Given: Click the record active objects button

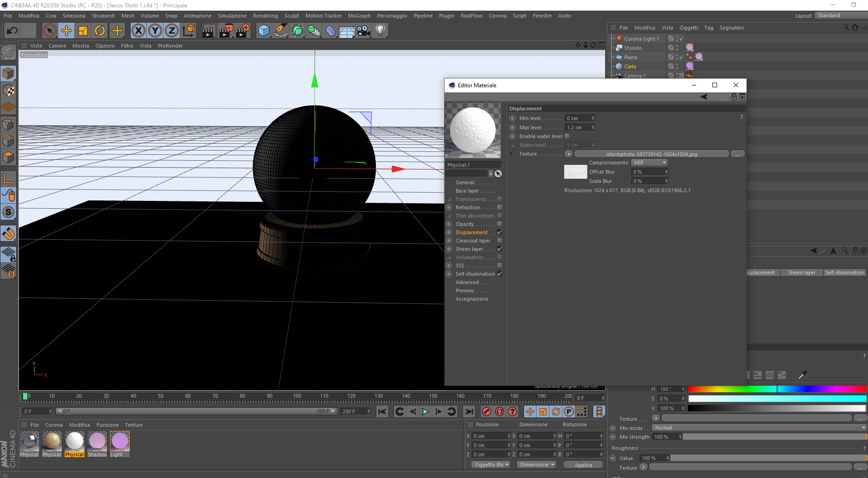Looking at the screenshot, I should (486, 411).
